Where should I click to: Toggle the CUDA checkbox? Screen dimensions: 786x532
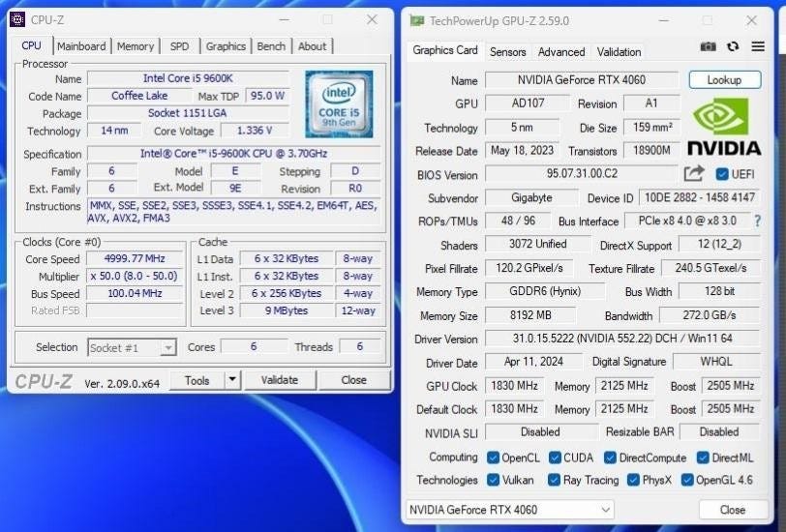pyautogui.click(x=555, y=458)
